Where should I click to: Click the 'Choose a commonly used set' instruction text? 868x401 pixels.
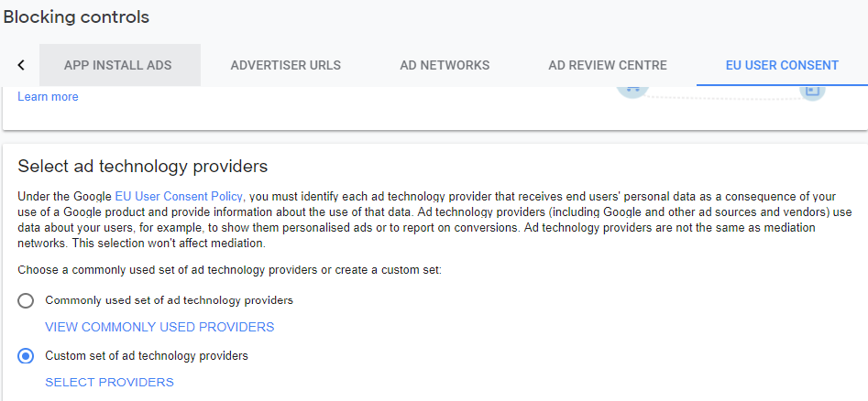point(229,270)
